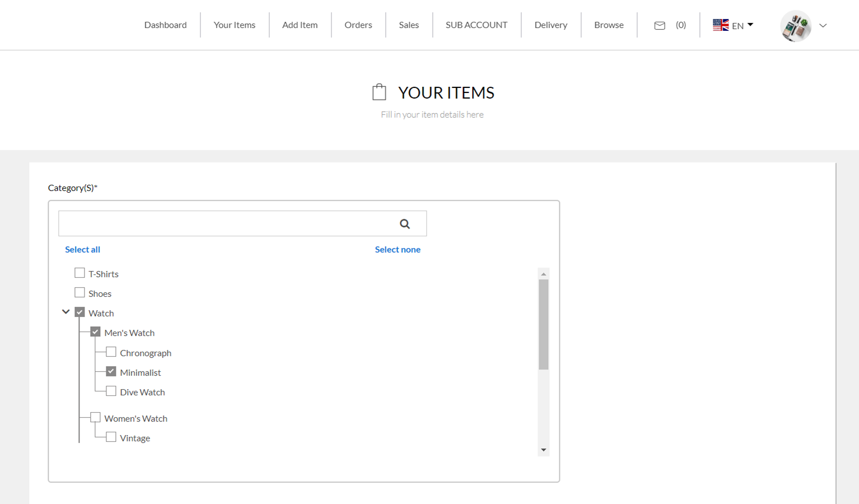The width and height of the screenshot is (859, 504).
Task: Open the Browse menu item
Action: click(x=609, y=25)
